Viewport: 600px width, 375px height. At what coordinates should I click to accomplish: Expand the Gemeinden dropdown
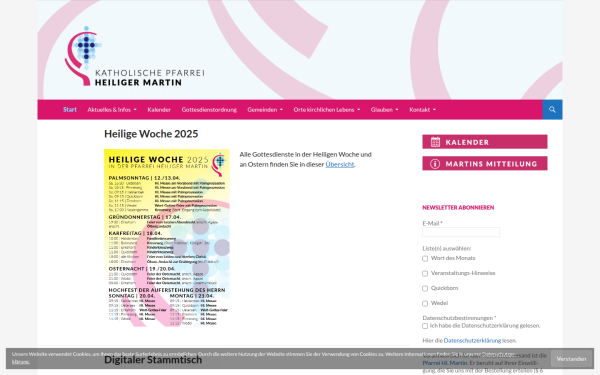[265, 110]
